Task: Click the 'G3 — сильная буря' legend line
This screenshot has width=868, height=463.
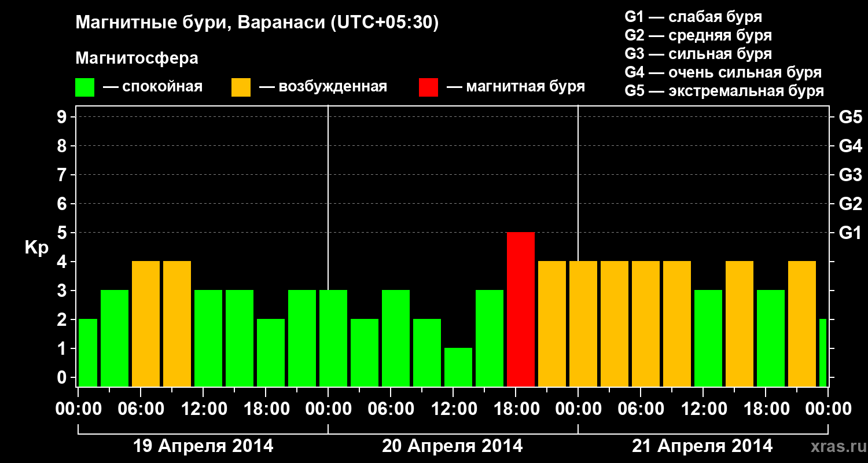Action: (698, 54)
